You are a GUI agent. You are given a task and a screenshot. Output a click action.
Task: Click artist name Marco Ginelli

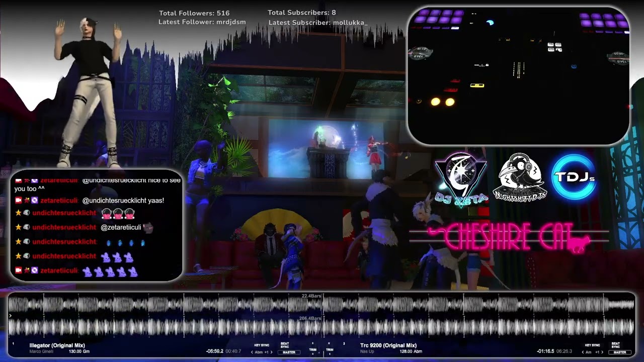pyautogui.click(x=41, y=351)
